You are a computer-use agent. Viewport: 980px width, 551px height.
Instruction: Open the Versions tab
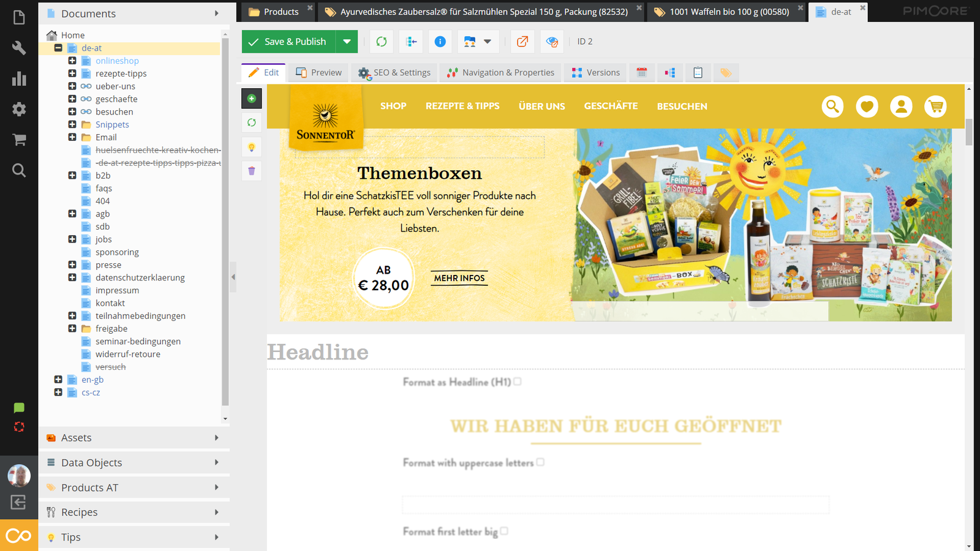(x=595, y=73)
